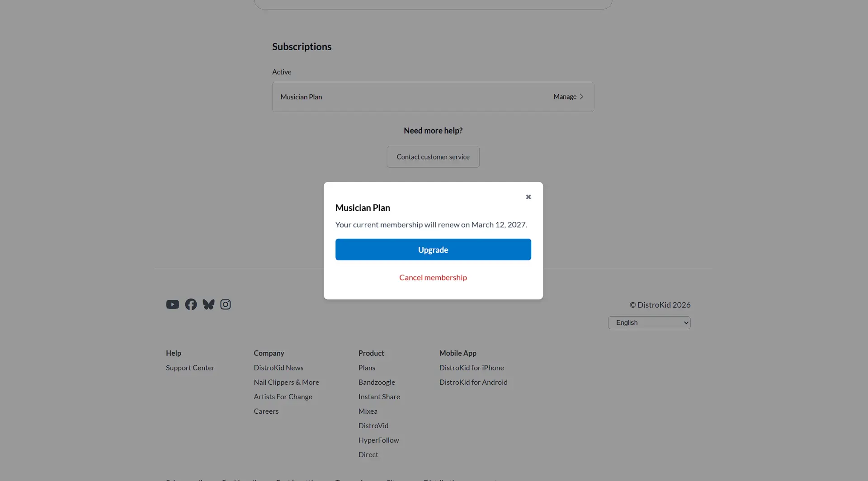868x481 pixels.
Task: Open DistroKid Facebook page icon
Action: pos(191,304)
